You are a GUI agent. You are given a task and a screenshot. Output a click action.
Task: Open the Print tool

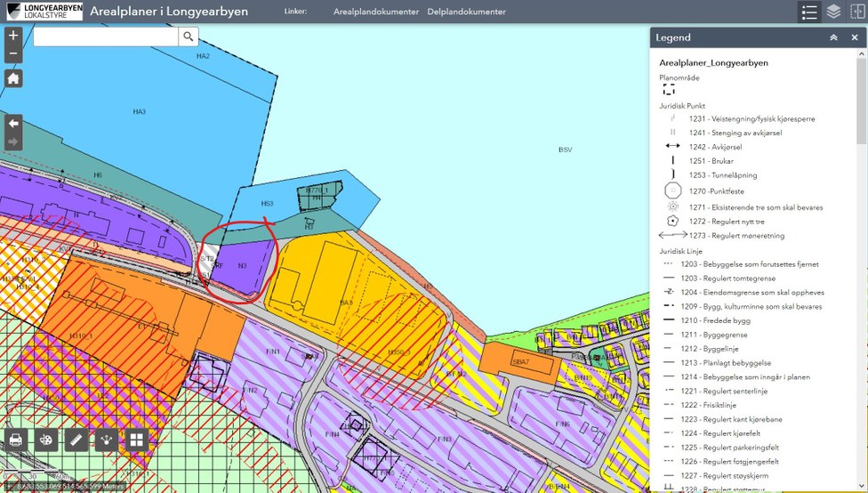(x=15, y=440)
